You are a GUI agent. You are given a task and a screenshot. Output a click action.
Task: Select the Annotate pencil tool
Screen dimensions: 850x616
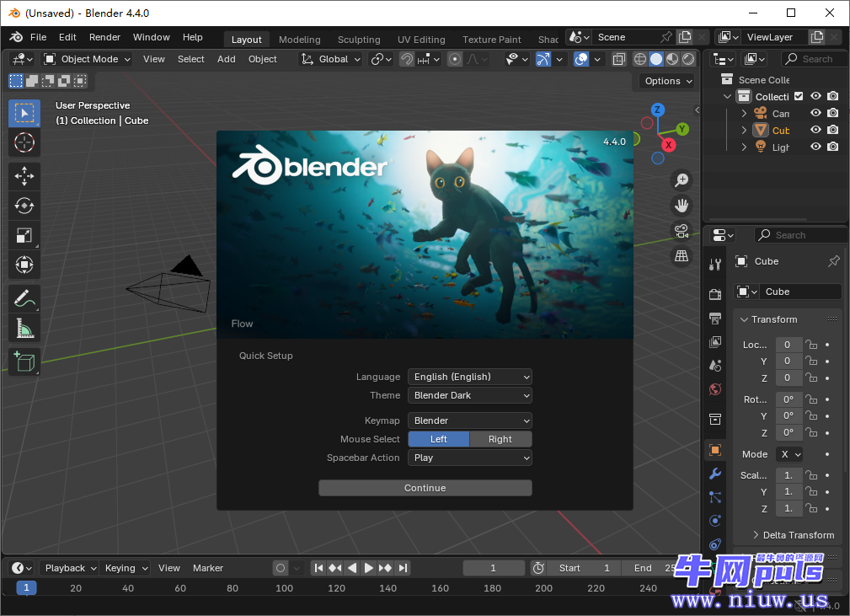[24, 298]
